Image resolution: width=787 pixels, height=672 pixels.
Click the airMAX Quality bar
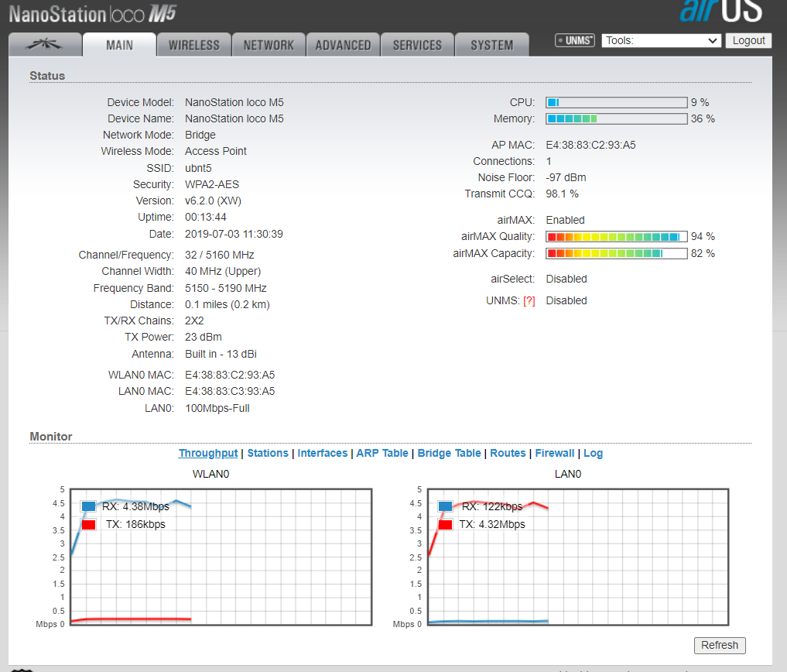pos(616,237)
